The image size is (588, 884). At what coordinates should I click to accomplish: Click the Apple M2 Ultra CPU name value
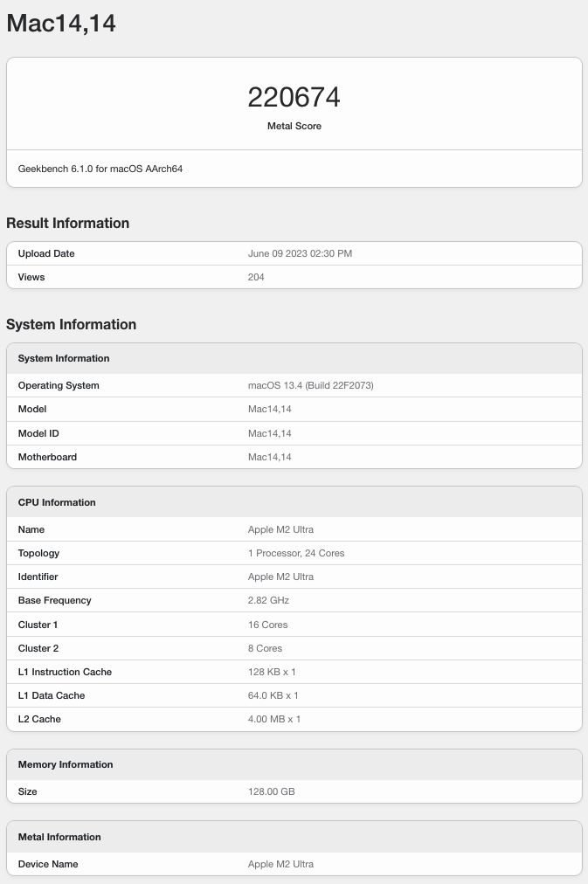coord(280,529)
